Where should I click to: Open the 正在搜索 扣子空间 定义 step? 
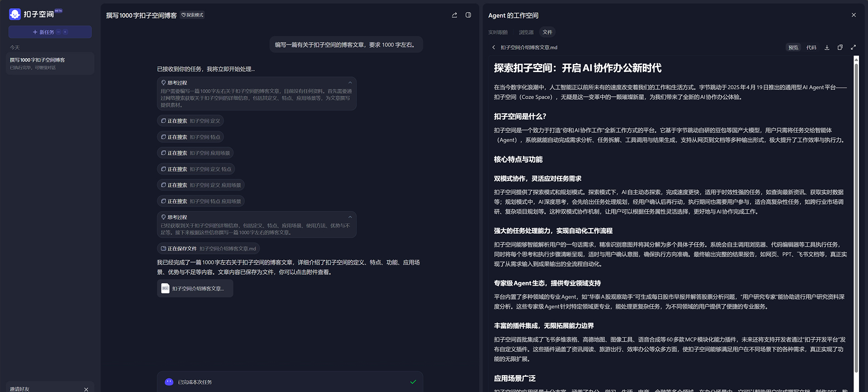pyautogui.click(x=191, y=121)
